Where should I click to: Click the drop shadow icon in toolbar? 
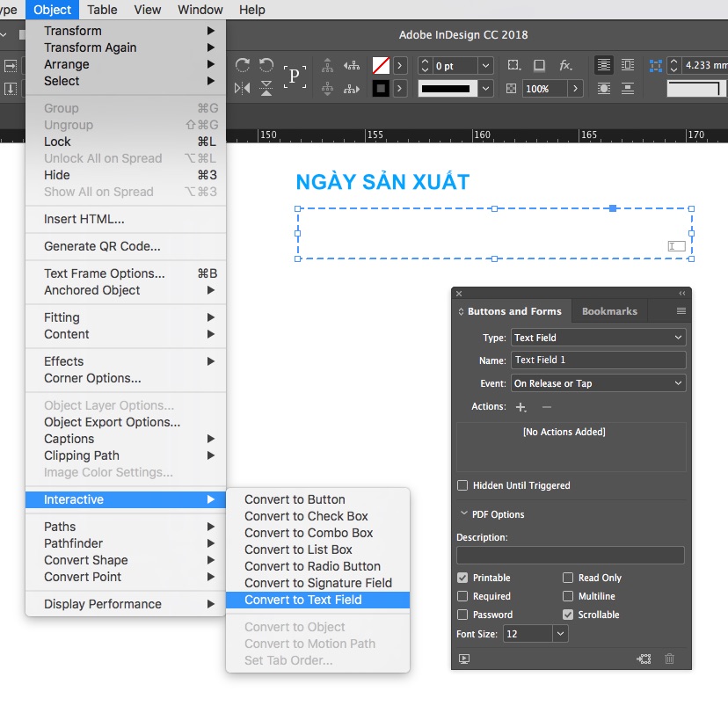pos(539,65)
